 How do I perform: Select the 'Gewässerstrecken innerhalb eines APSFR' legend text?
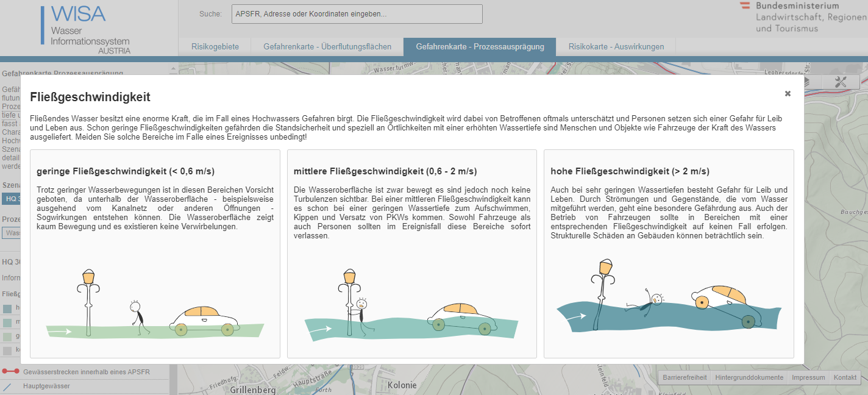87,372
